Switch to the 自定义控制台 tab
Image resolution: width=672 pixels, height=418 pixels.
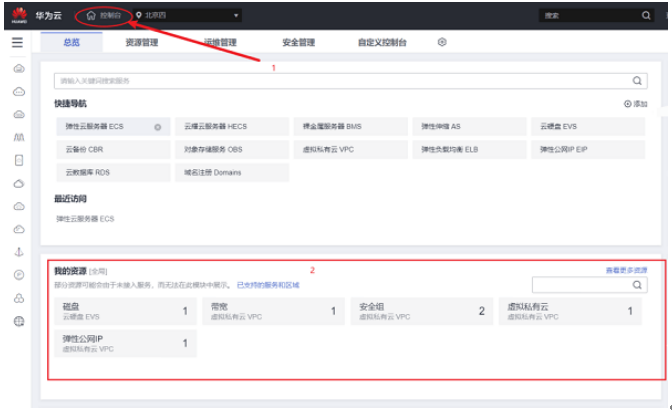click(382, 42)
